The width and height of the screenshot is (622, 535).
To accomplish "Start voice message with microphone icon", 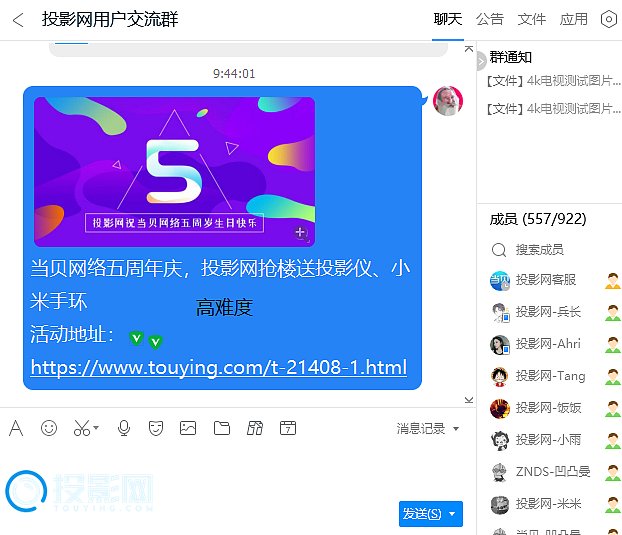I will tap(124, 428).
